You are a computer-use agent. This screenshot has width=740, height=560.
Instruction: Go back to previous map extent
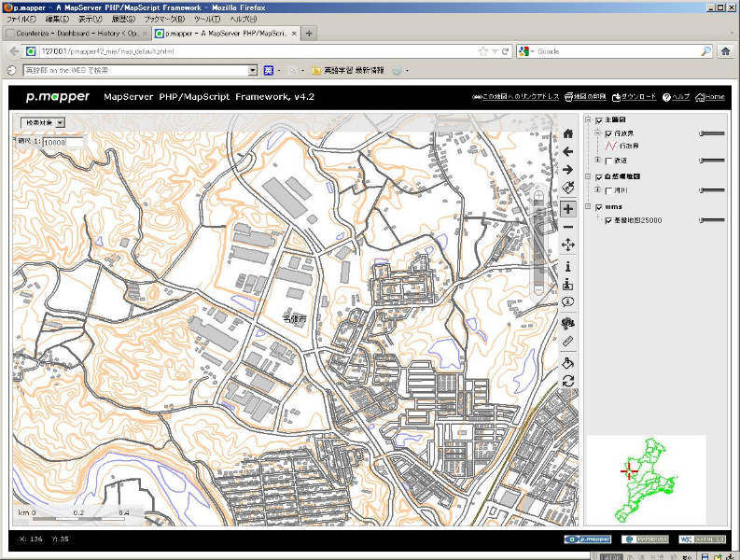[567, 151]
